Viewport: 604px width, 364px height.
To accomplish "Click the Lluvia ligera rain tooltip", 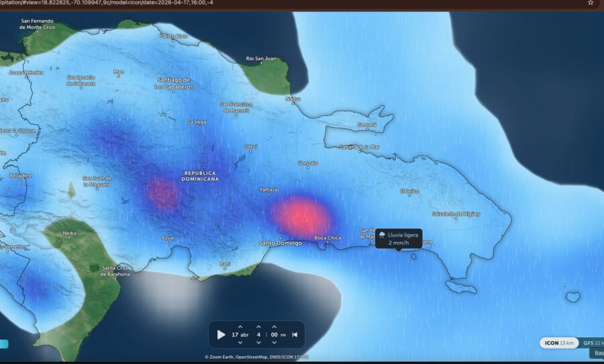I will [x=399, y=239].
